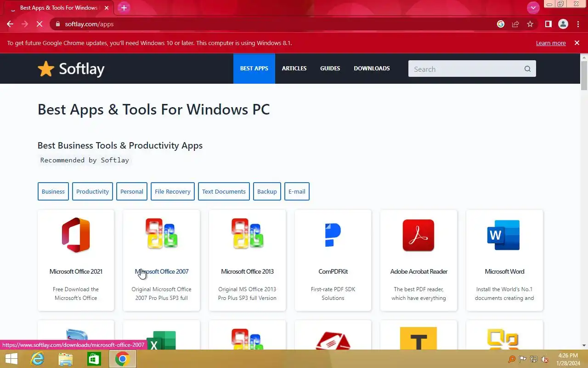Select the Best Apps & Tools browser tab

point(59,8)
